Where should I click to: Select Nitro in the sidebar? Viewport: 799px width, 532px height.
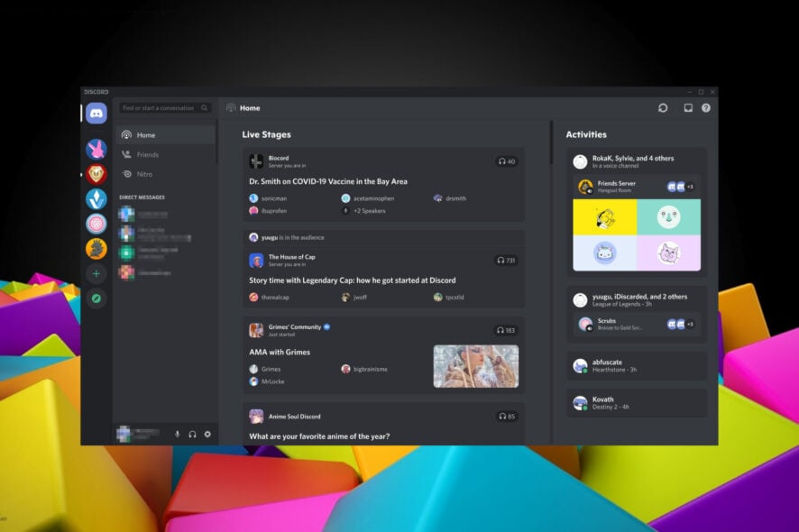point(166,174)
